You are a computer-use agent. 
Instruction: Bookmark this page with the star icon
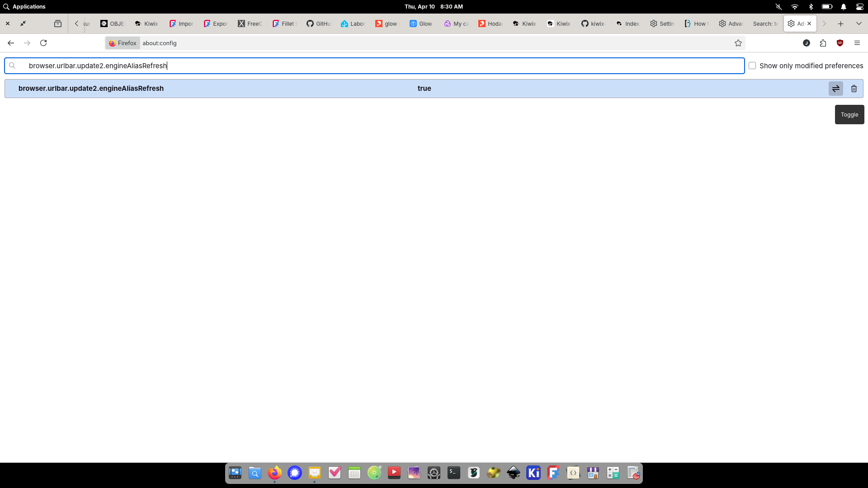[738, 43]
